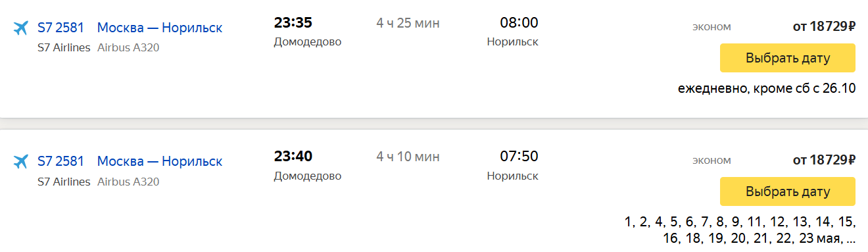The width and height of the screenshot is (868, 252).
Task: Click the 'эконом' class label on the first flight
Action: (x=711, y=27)
